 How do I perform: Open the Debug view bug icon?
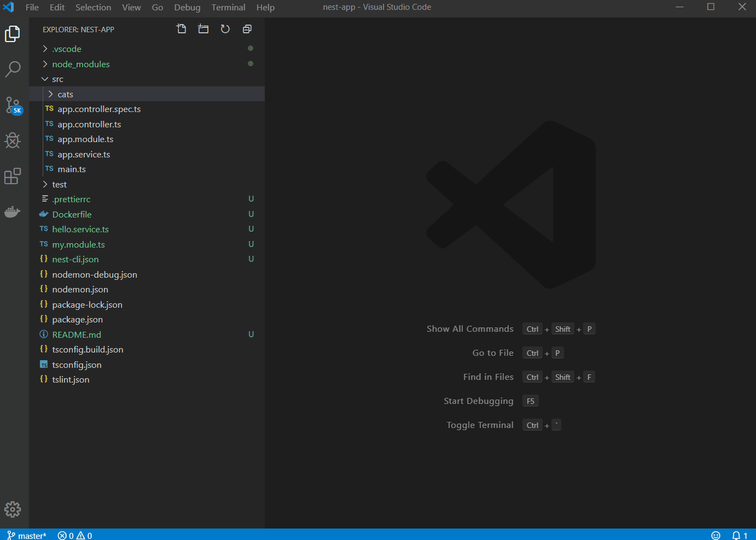coord(13,140)
